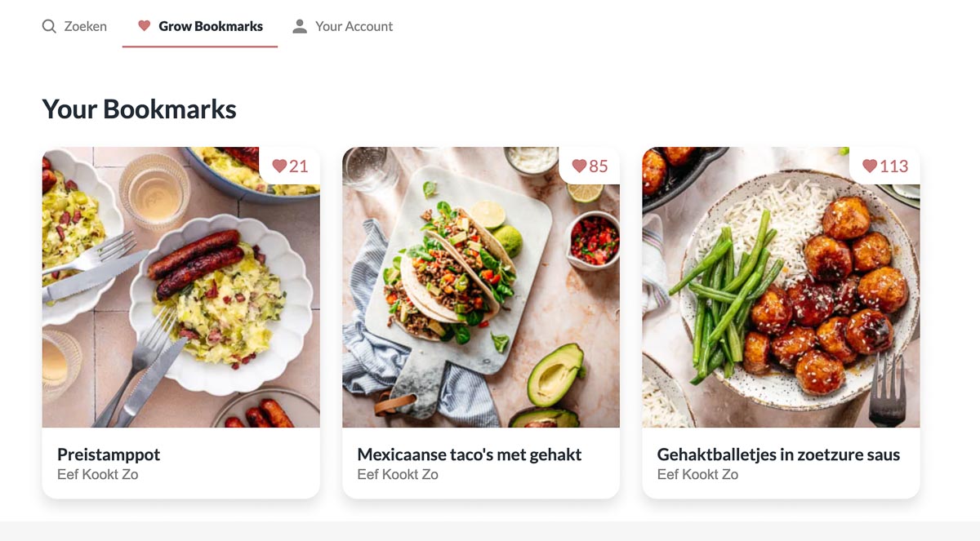Image resolution: width=980 pixels, height=541 pixels.
Task: Open Mexicaanse taco's met gehakt recipe
Action: tap(467, 454)
